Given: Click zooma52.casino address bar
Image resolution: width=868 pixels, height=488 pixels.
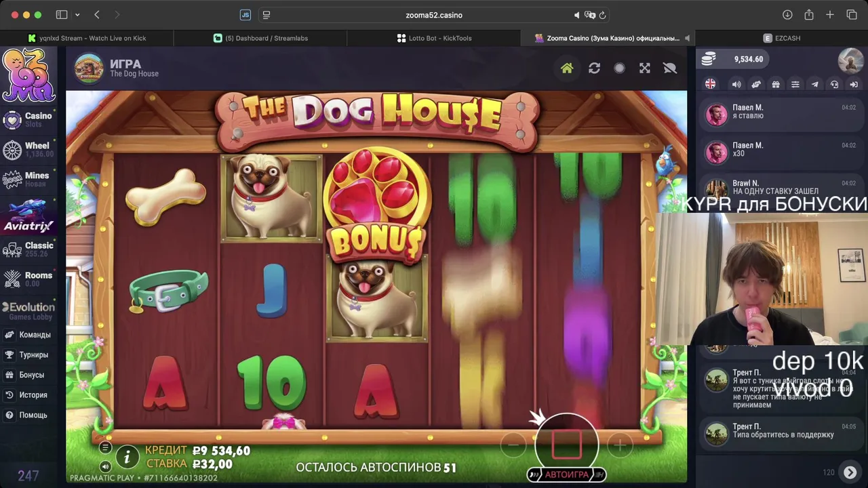Looking at the screenshot, I should point(434,15).
